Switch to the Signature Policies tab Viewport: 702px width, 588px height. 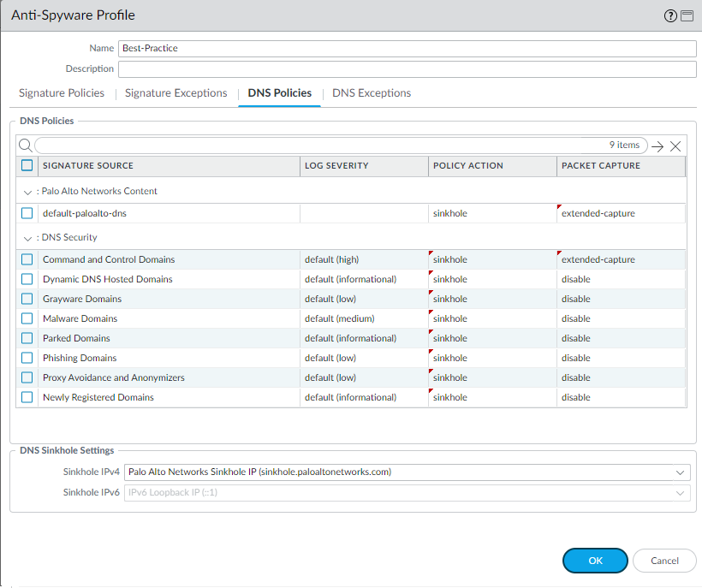62,93
